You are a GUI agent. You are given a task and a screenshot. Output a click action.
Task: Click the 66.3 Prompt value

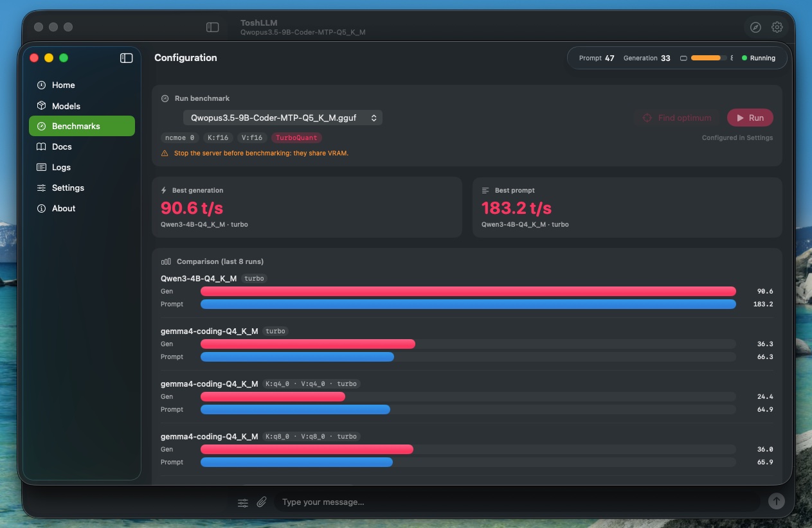tap(765, 357)
